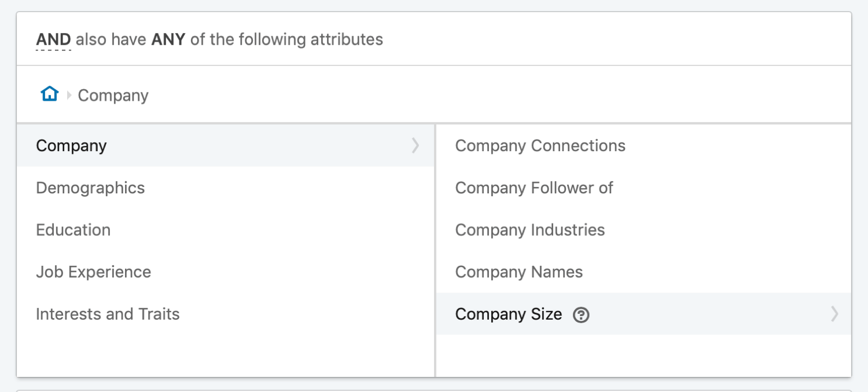Viewport: 868px width, 392px height.
Task: Click the house icon to return to all attributes
Action: (50, 94)
